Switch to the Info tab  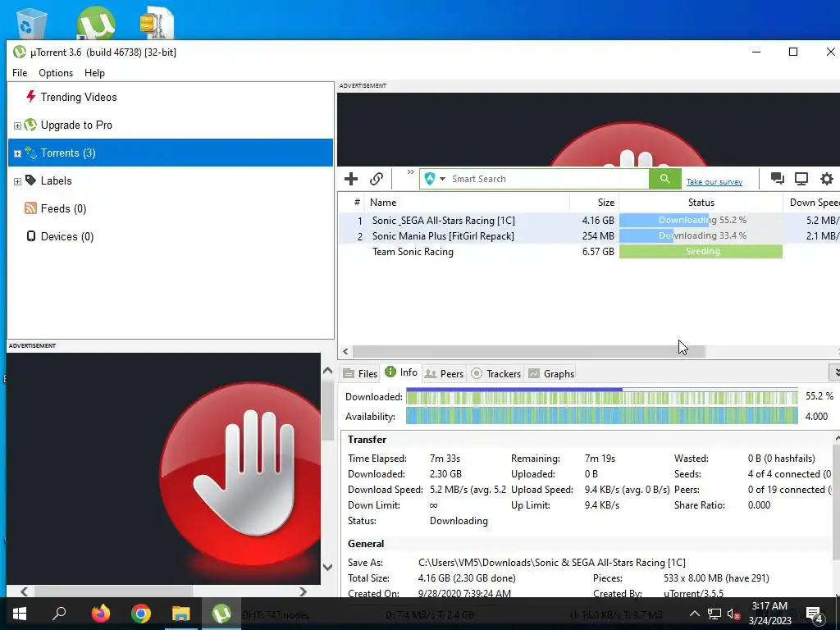point(401,372)
